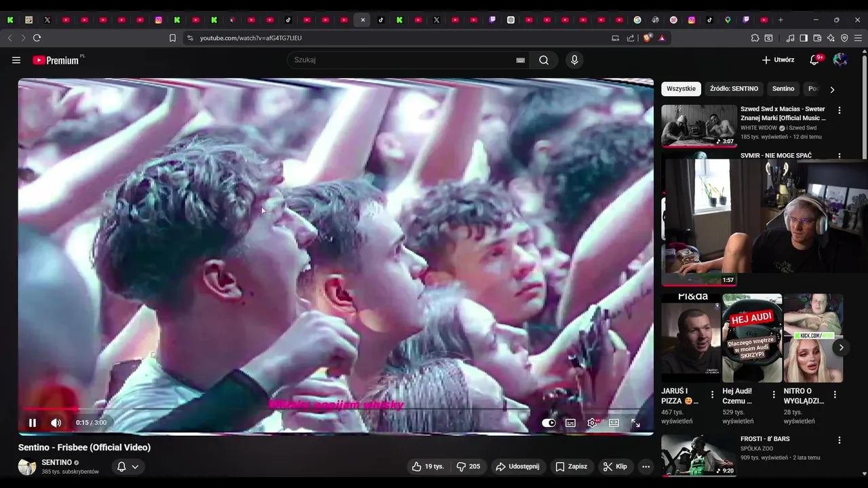The image size is (868, 488).
Task: Click the search magnifier button
Action: (544, 60)
